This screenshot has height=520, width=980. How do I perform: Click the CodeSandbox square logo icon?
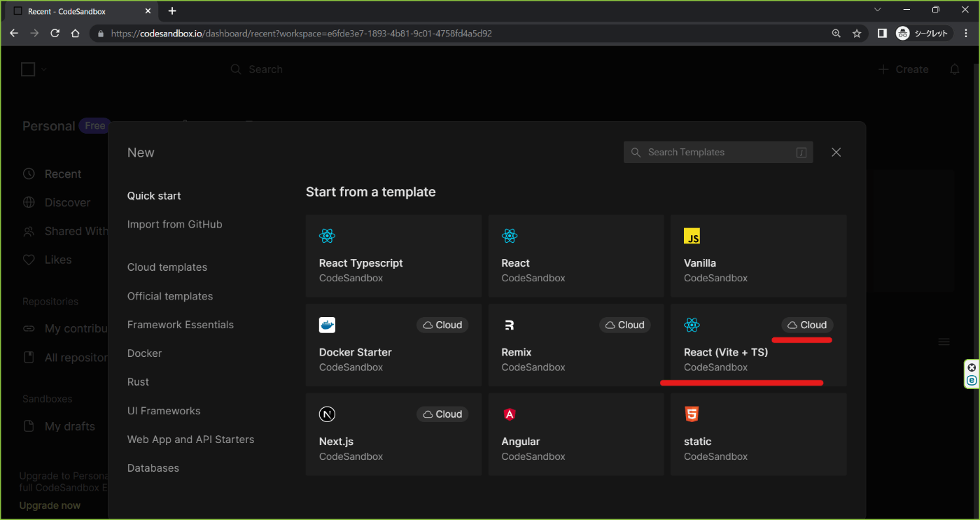[28, 69]
